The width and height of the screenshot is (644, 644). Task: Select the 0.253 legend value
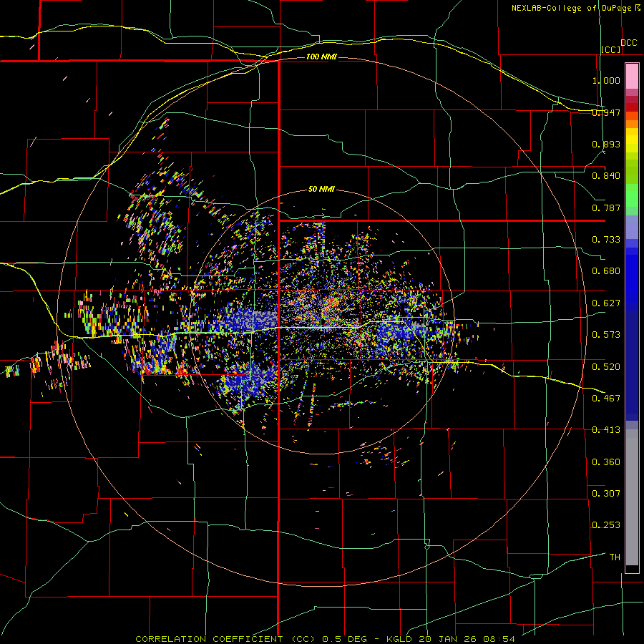pyautogui.click(x=606, y=525)
